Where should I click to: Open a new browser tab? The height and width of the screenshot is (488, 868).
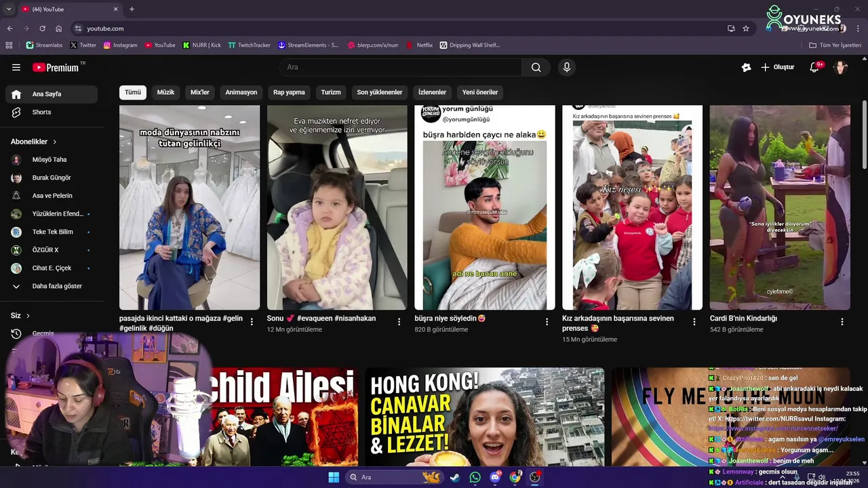[x=132, y=9]
